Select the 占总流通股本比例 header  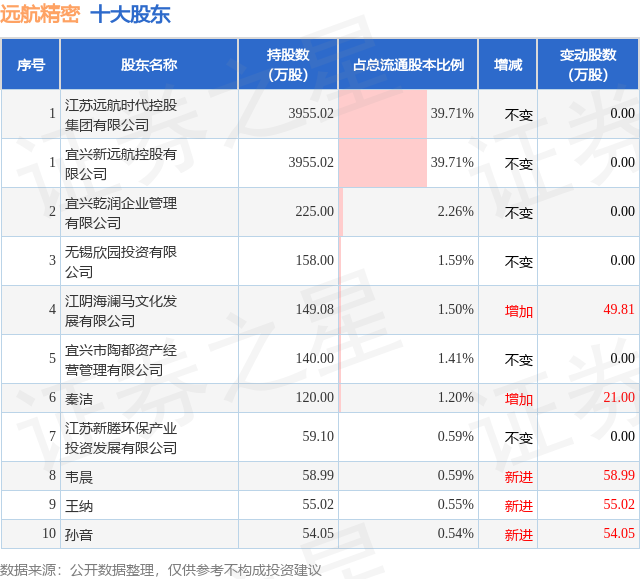[x=408, y=64]
